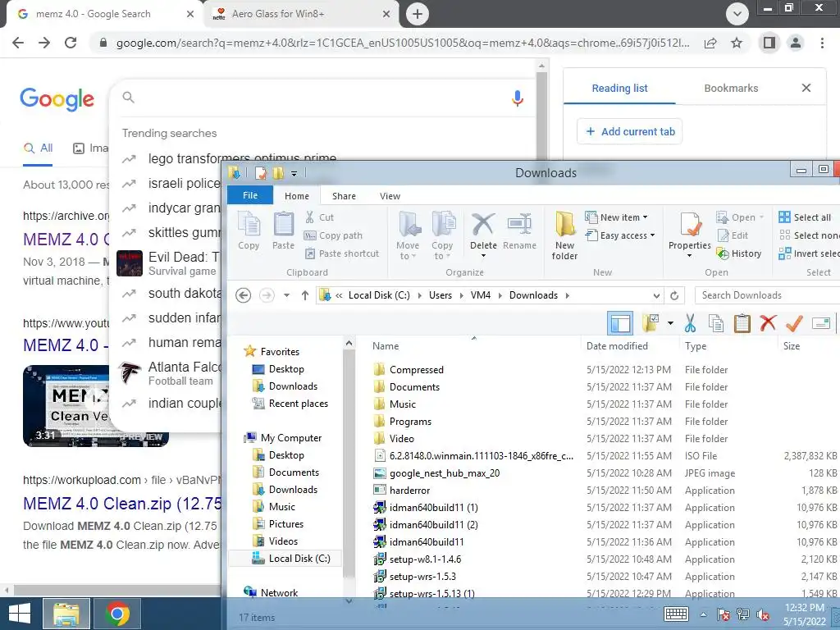Click the scissors Cut icon in Explorer's lower toolbar
This screenshot has width=840, height=630.
coord(690,323)
